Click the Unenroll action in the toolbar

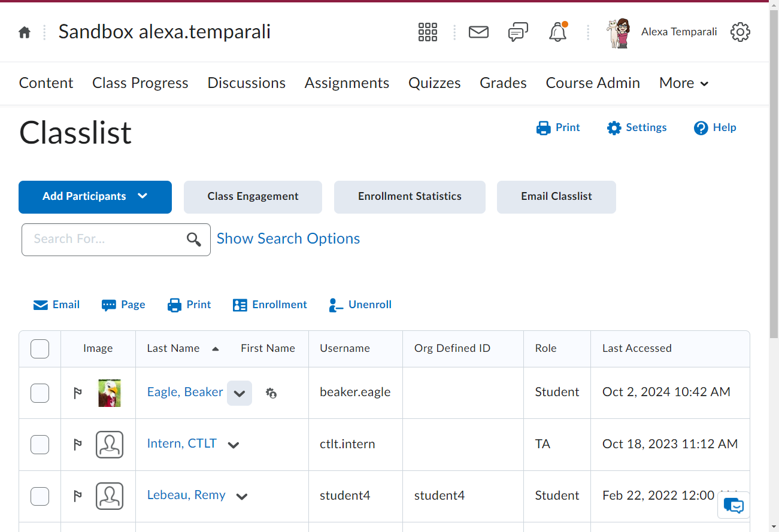click(x=360, y=305)
